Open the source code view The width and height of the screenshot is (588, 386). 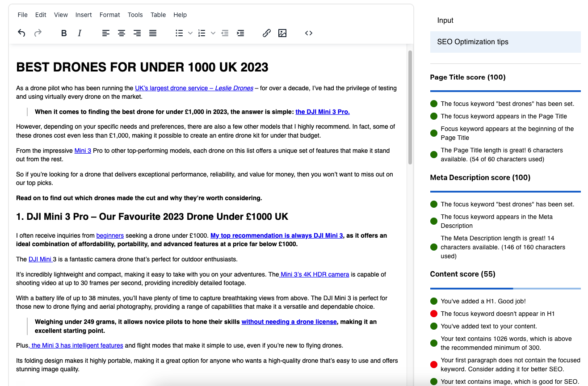coord(309,33)
